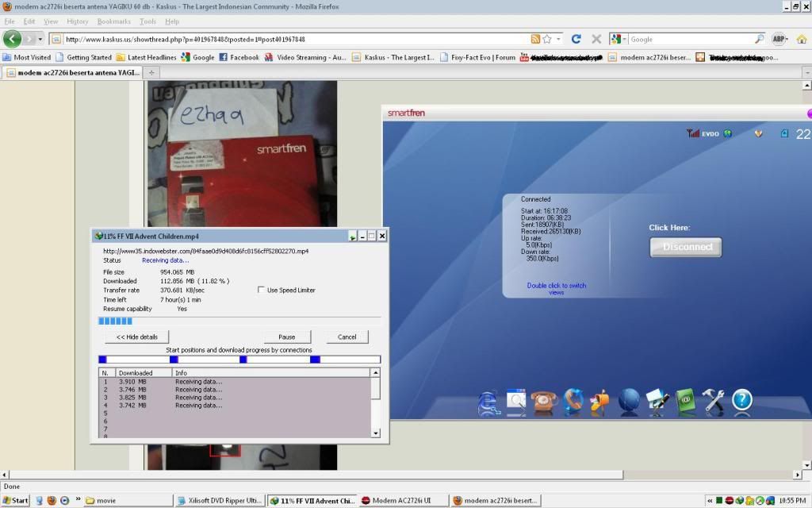The image size is (812, 508).
Task: Stop loading with the X toolbar icon
Action: (x=596, y=39)
